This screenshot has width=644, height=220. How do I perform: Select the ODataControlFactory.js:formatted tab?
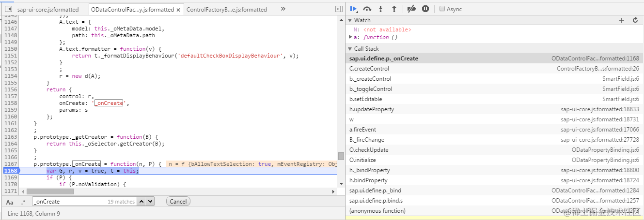(x=132, y=9)
